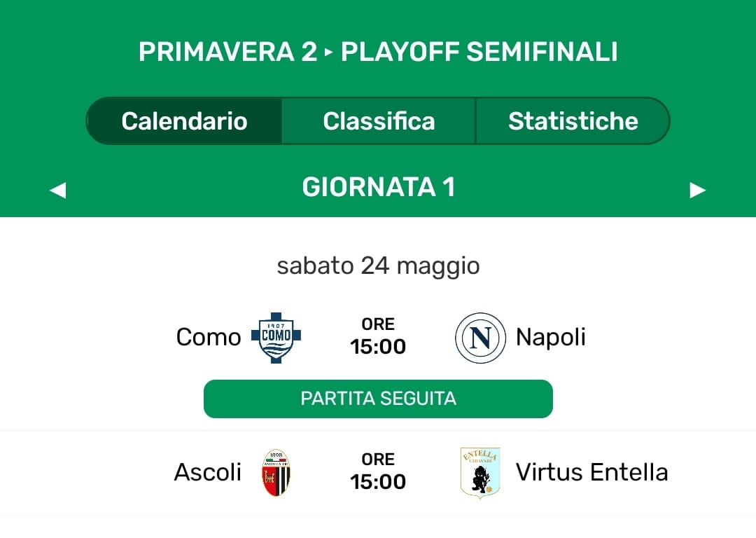756x538 pixels.
Task: Toggle the Partita Seguita button
Action: point(378,399)
